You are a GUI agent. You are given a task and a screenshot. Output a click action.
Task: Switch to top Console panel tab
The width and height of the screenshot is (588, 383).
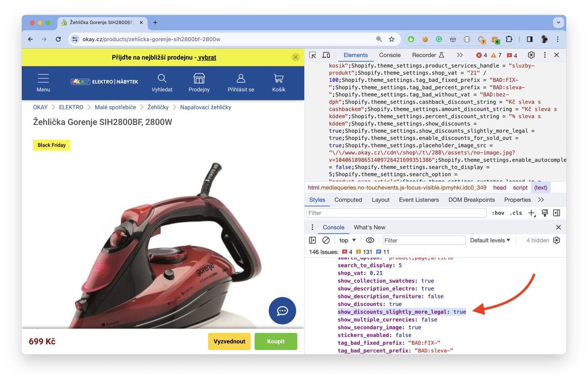click(390, 55)
